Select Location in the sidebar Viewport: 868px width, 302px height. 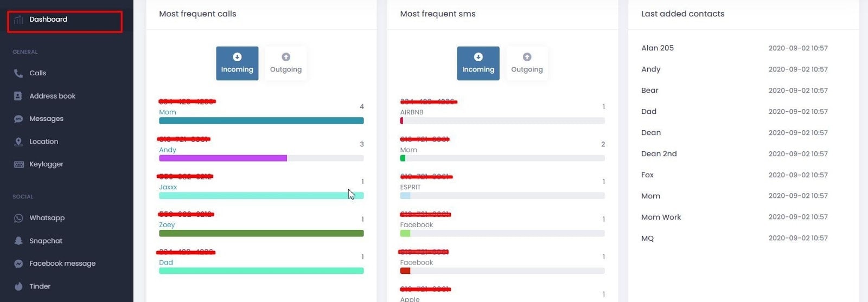pyautogui.click(x=43, y=142)
